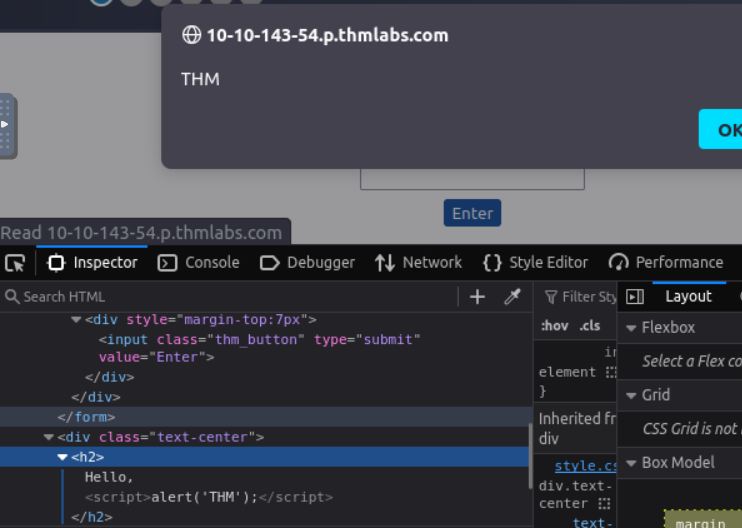
Task: Open the Debugger tab
Action: point(308,263)
